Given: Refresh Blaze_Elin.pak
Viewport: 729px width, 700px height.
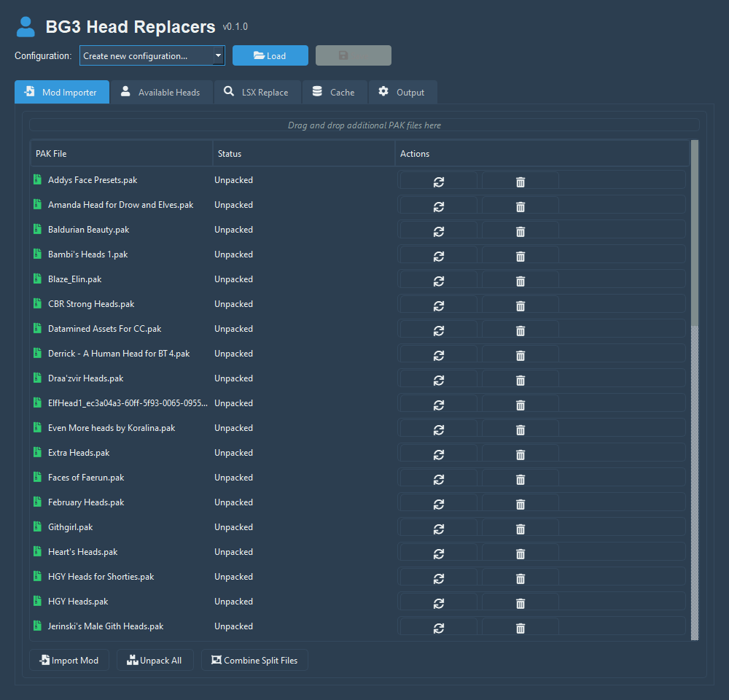Looking at the screenshot, I should coord(438,280).
